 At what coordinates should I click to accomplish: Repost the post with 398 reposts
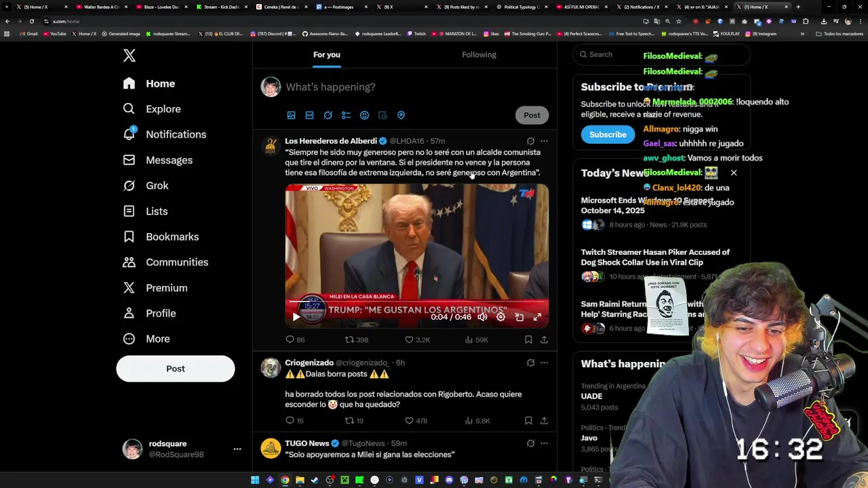tap(357, 340)
